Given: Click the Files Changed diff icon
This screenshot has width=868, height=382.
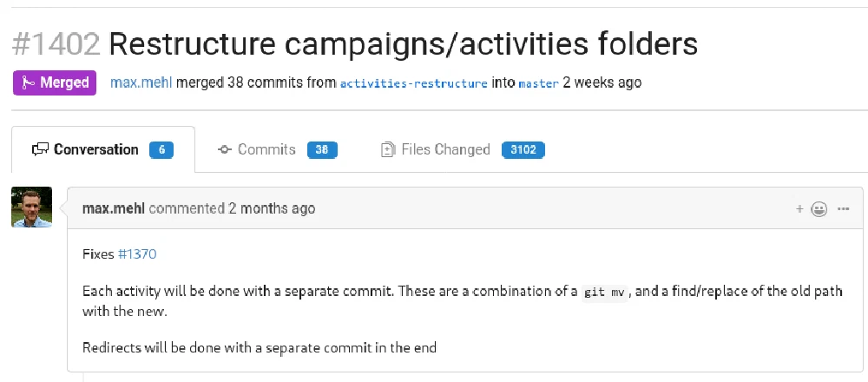Looking at the screenshot, I should [x=388, y=150].
